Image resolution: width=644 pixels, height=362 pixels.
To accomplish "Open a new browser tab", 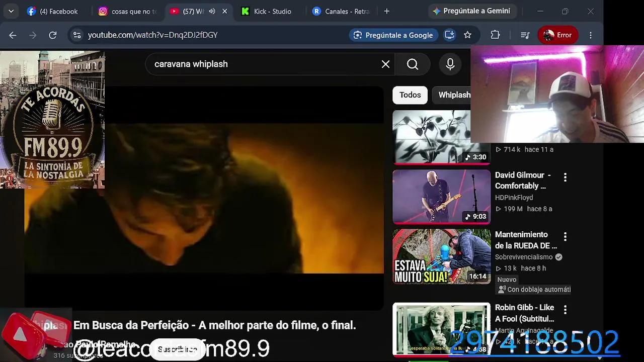I will pyautogui.click(x=386, y=11).
